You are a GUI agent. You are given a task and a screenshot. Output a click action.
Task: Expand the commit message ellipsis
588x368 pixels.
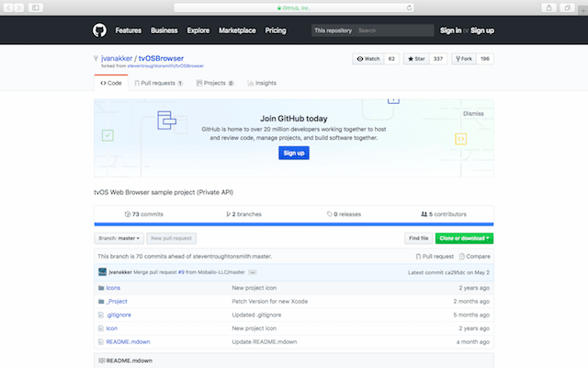(253, 272)
